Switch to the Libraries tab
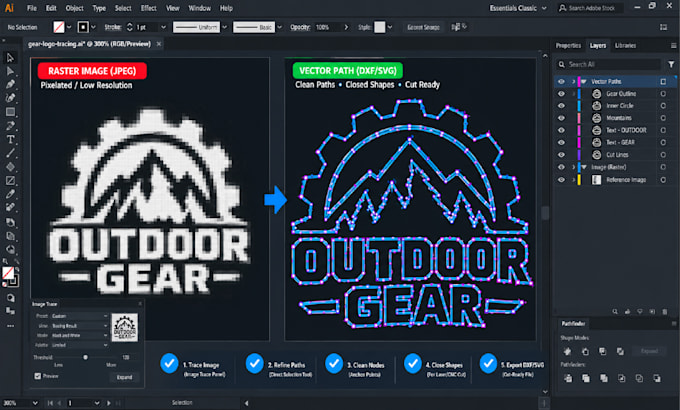This screenshot has width=680, height=410. (625, 46)
